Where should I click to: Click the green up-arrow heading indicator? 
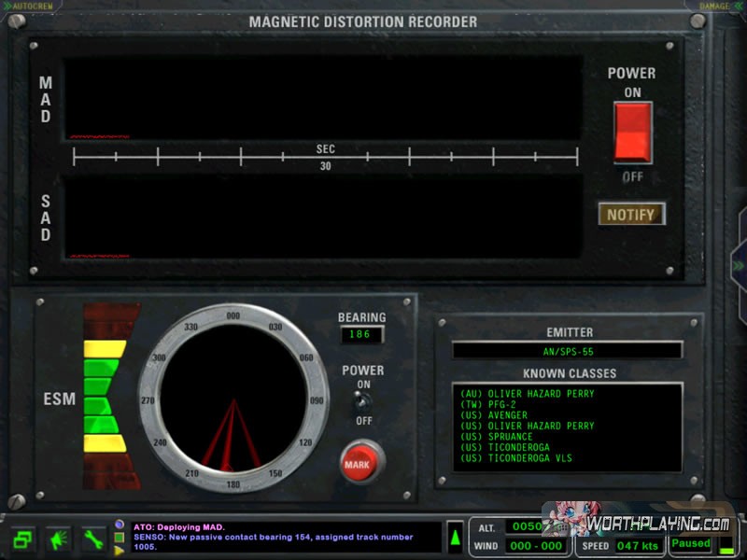(455, 537)
